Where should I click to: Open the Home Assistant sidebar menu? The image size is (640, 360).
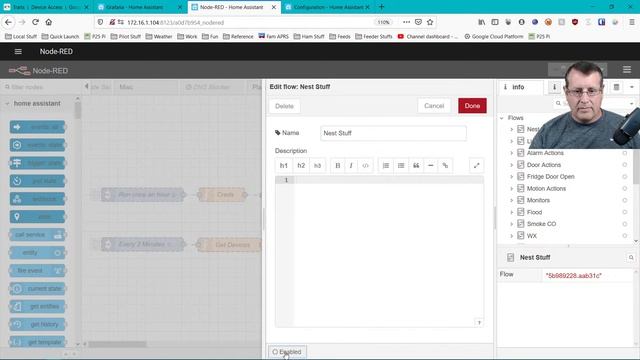(x=18, y=51)
